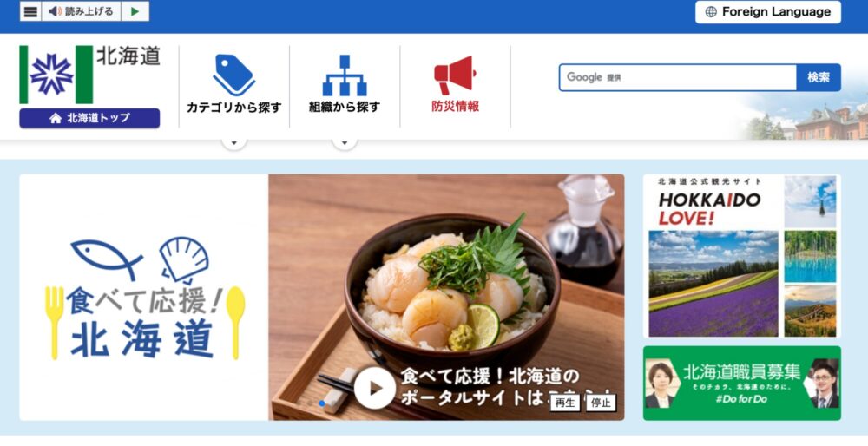Focus the Google search input field
The image size is (868, 446).
click(x=678, y=77)
